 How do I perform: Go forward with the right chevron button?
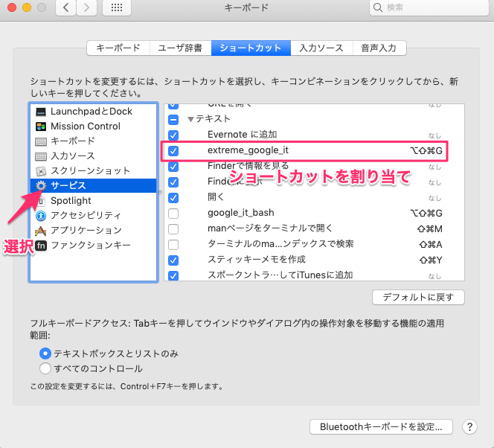pos(86,7)
